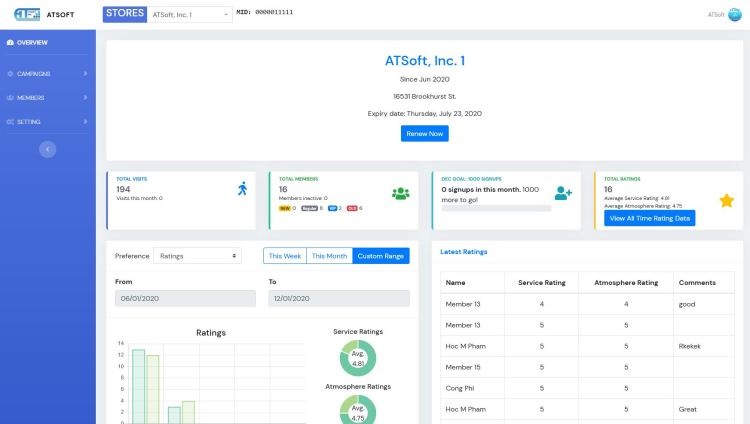Click the Overview dashboard icon in the sidebar
The width and height of the screenshot is (750, 424).
pos(10,43)
